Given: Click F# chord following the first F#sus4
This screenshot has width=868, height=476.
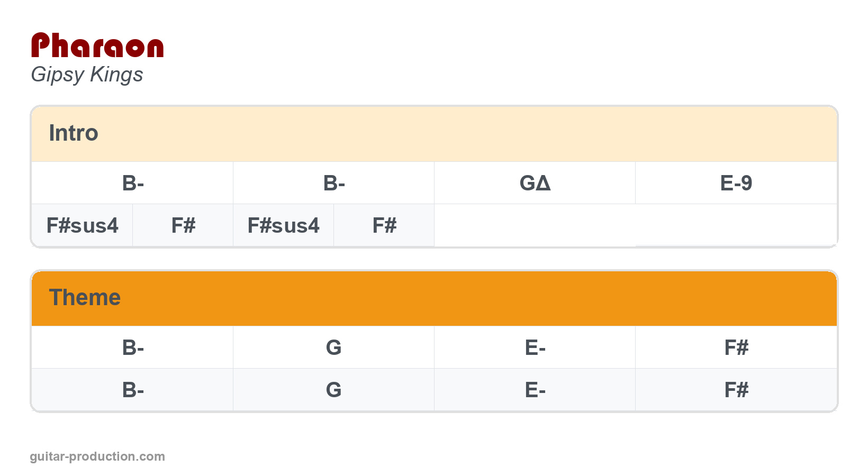Looking at the screenshot, I should pyautogui.click(x=183, y=225).
